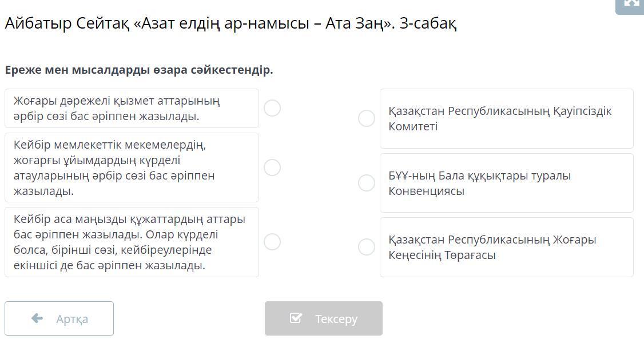644x355 pixels.
Task: Select connector circle next to 'Жоғары Кеңесінің Төрағасы' example
Action: (x=367, y=247)
